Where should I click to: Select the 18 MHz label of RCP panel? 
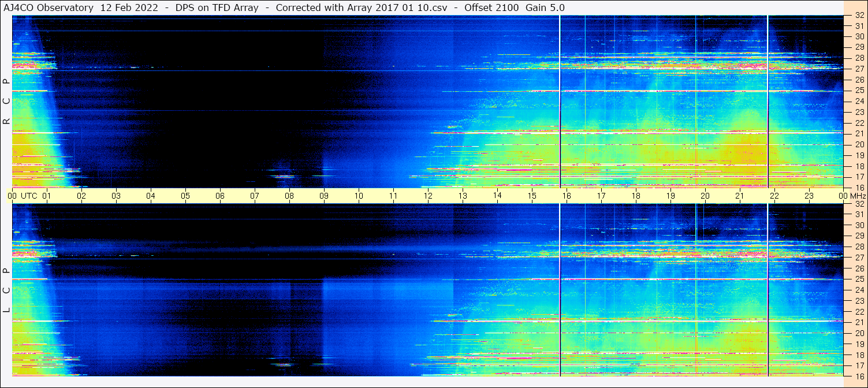tap(859, 166)
